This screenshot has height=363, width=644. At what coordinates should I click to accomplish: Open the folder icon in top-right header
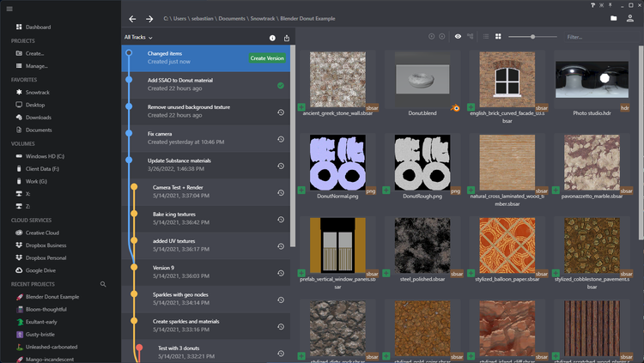(613, 18)
